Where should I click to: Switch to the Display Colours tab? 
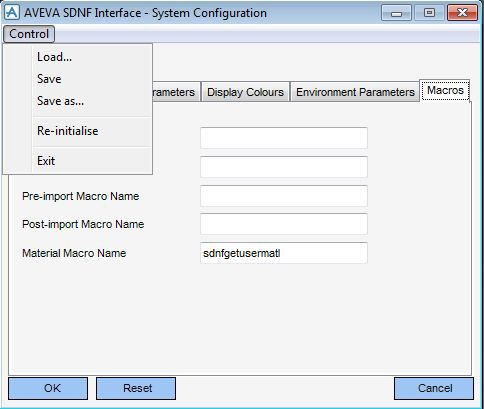[x=245, y=92]
